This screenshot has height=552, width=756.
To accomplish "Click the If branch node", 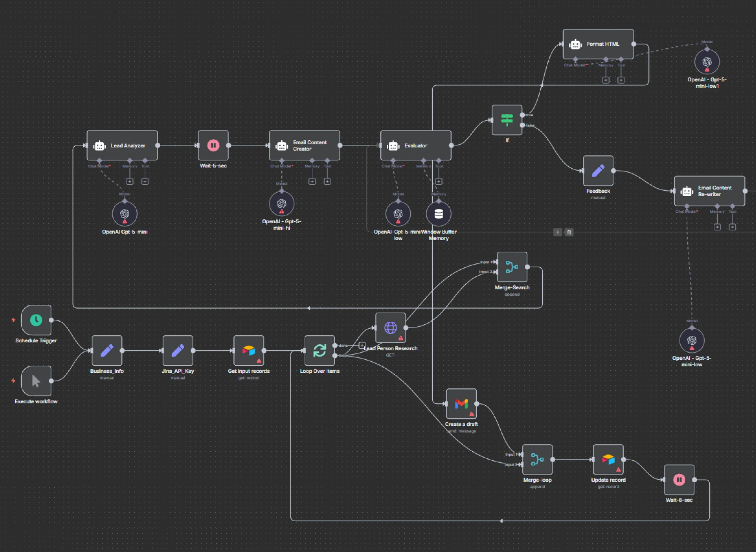I will click(507, 120).
